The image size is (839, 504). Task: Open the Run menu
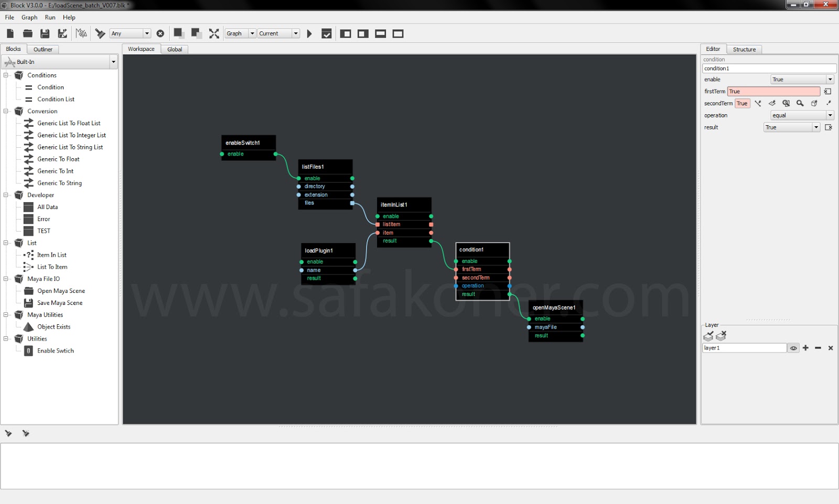pos(50,17)
